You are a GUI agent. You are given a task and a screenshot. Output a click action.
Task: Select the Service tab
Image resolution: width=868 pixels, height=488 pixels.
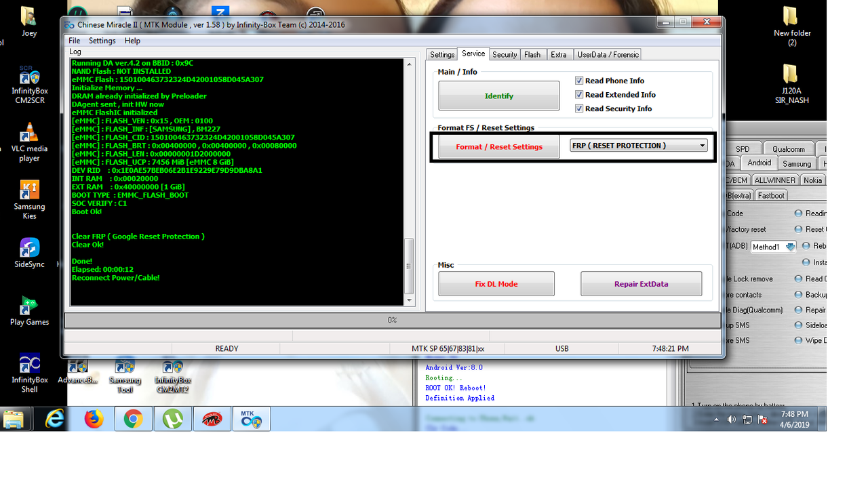pos(473,54)
